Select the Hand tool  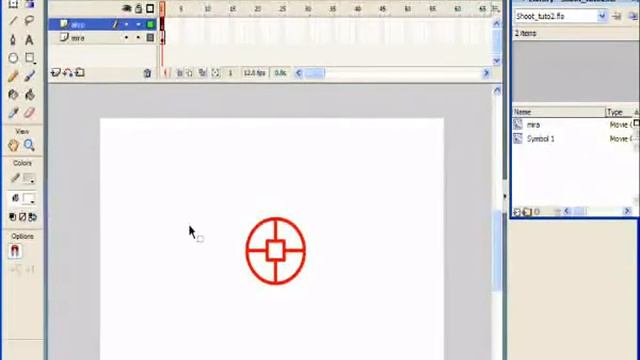coord(13,145)
